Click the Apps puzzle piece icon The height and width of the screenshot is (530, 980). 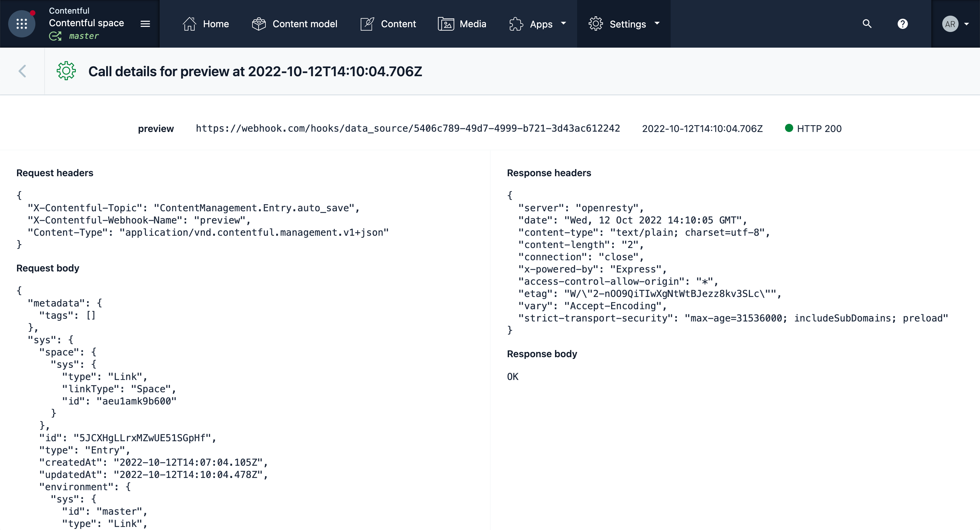516,23
